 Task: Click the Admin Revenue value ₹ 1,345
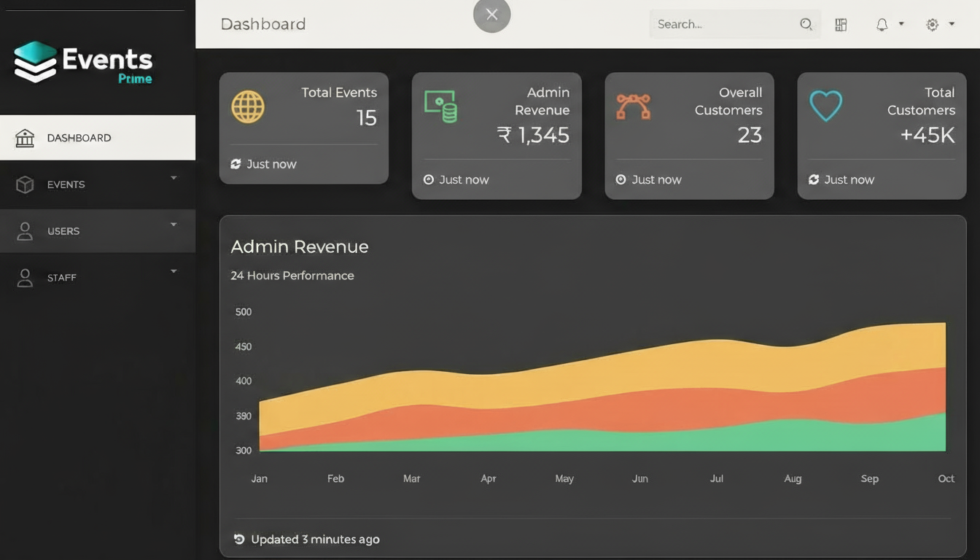pyautogui.click(x=533, y=135)
